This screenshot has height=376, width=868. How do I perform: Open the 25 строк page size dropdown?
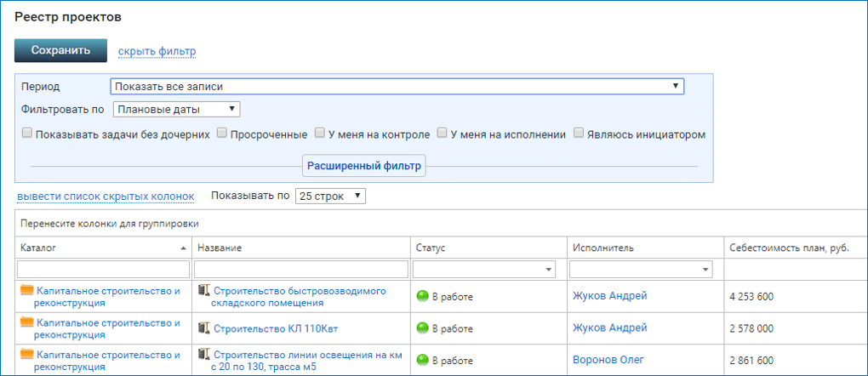pyautogui.click(x=330, y=197)
